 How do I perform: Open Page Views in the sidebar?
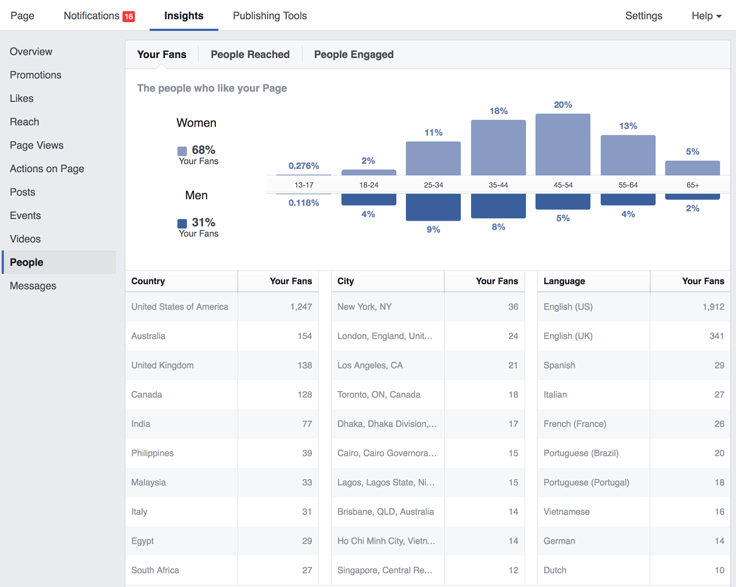[37, 145]
